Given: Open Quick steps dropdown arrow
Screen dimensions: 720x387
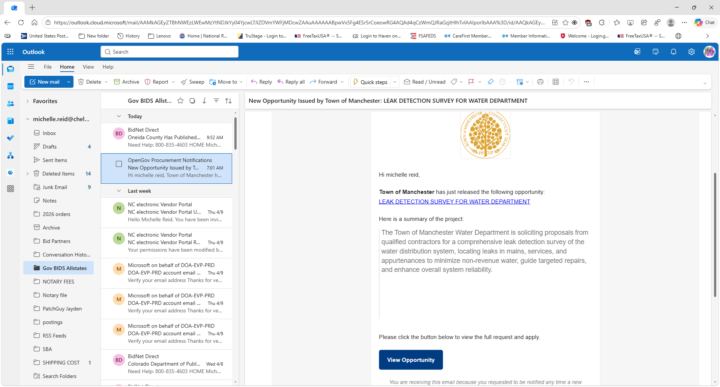Looking at the screenshot, I should coord(394,82).
